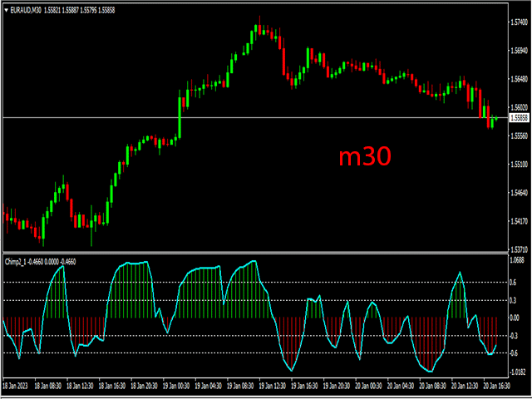Click the 20 Jan 08:30 time label

click(x=433, y=386)
